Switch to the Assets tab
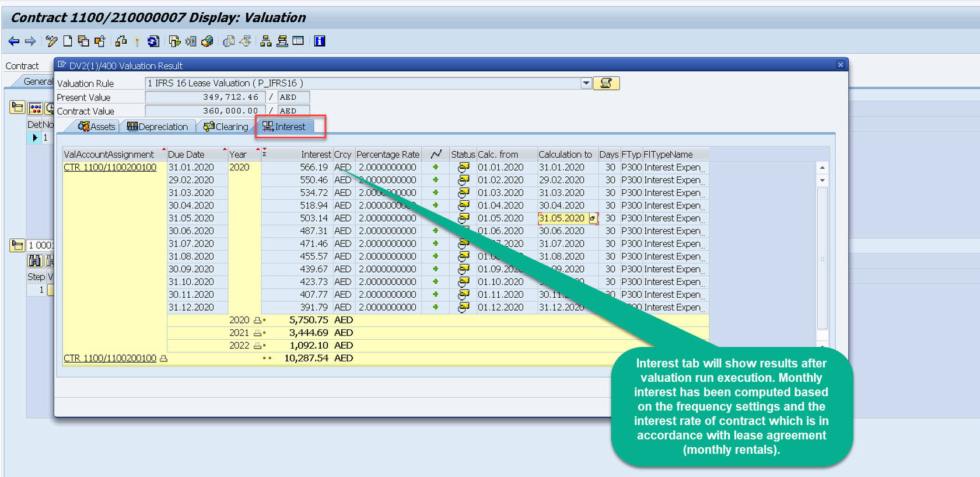 (97, 127)
